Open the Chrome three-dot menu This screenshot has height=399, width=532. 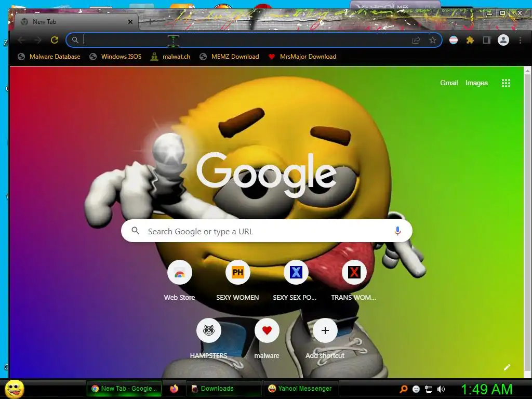(520, 40)
